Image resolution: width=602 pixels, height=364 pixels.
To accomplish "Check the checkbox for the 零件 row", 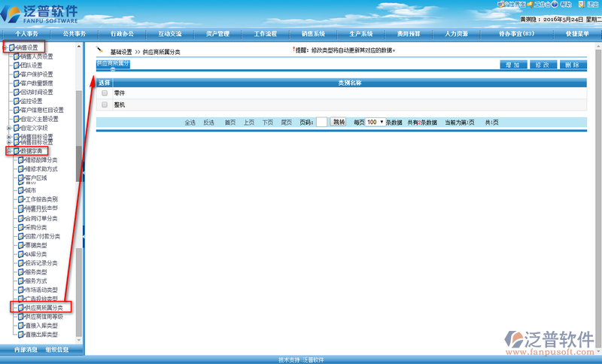I will (x=105, y=93).
